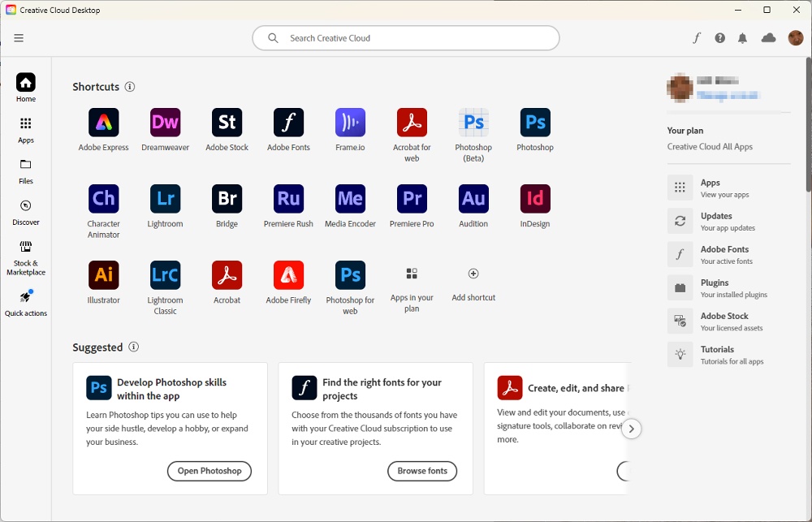Click the profile picture in right panel
This screenshot has width=812, height=522.
tap(680, 87)
